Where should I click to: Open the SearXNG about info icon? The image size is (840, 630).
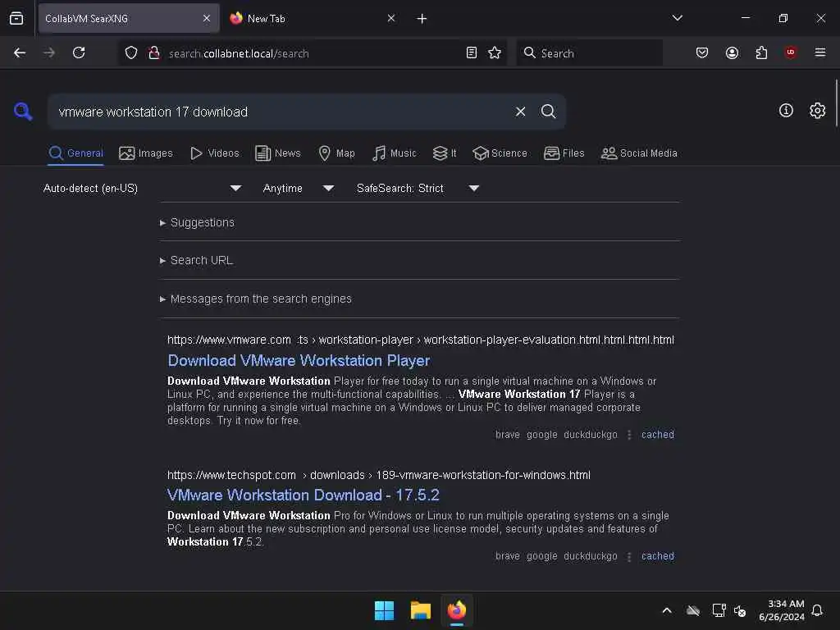click(x=786, y=111)
